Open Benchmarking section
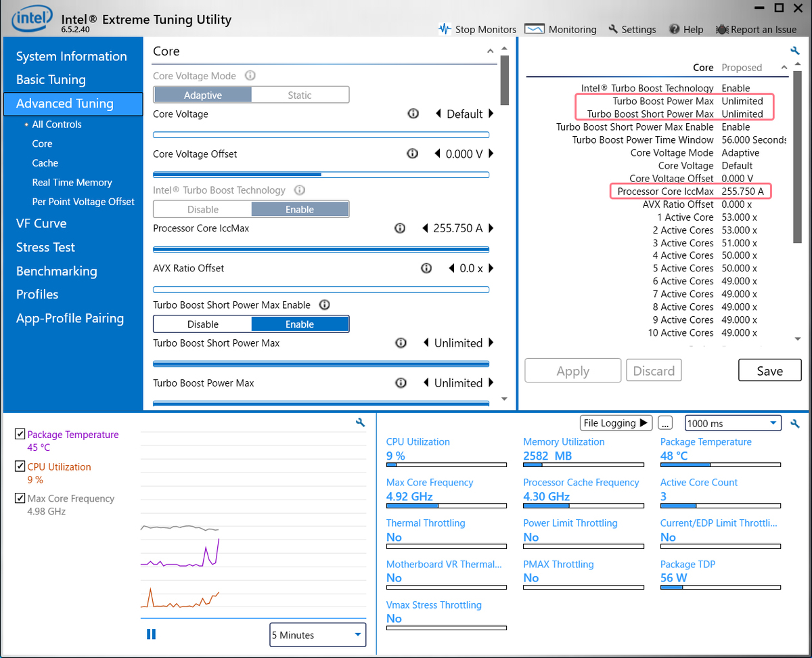The width and height of the screenshot is (812, 658). click(56, 271)
